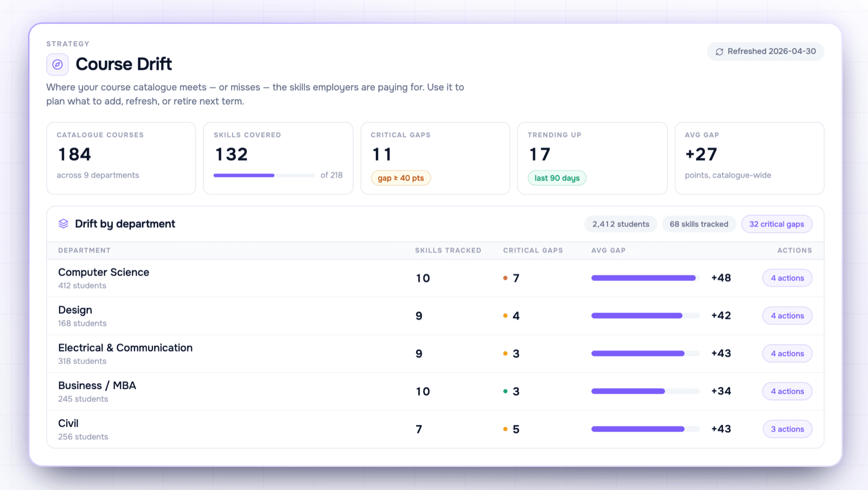Open the Refreshed 2026-04-30 badge

(765, 52)
